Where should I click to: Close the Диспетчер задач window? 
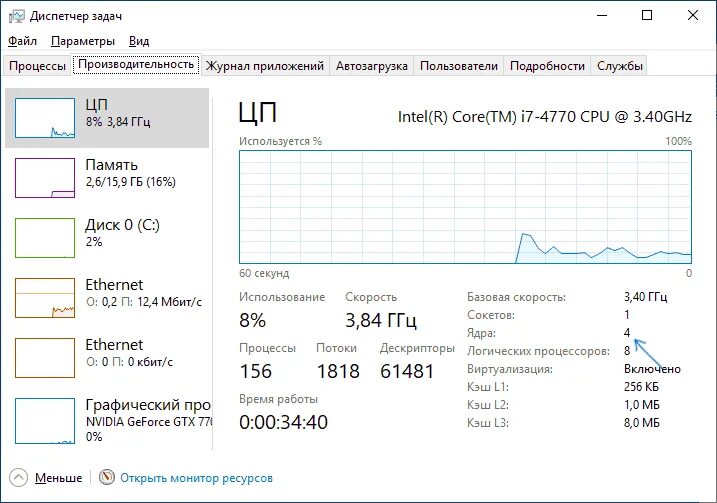coord(692,16)
